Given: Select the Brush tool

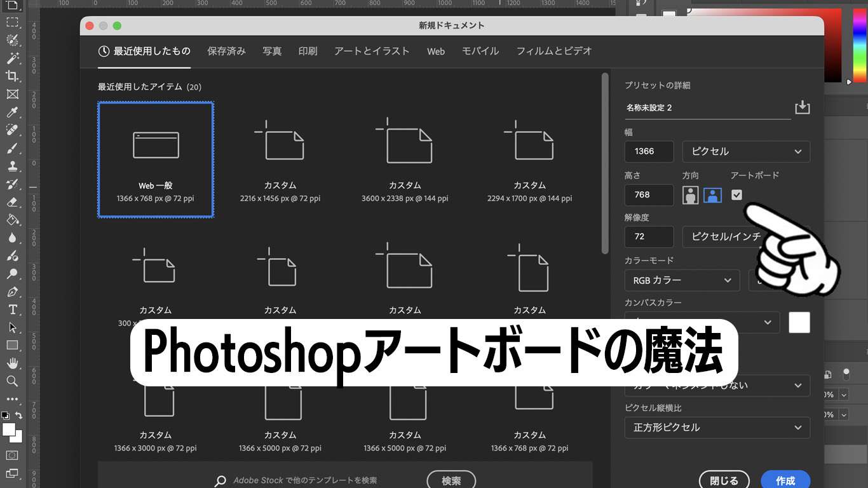Looking at the screenshot, I should 12,149.
